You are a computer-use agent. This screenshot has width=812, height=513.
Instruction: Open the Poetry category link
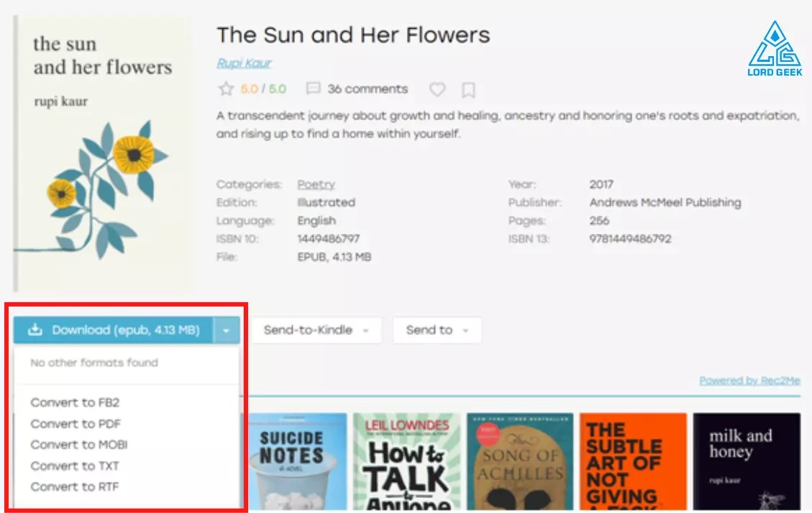(x=316, y=184)
